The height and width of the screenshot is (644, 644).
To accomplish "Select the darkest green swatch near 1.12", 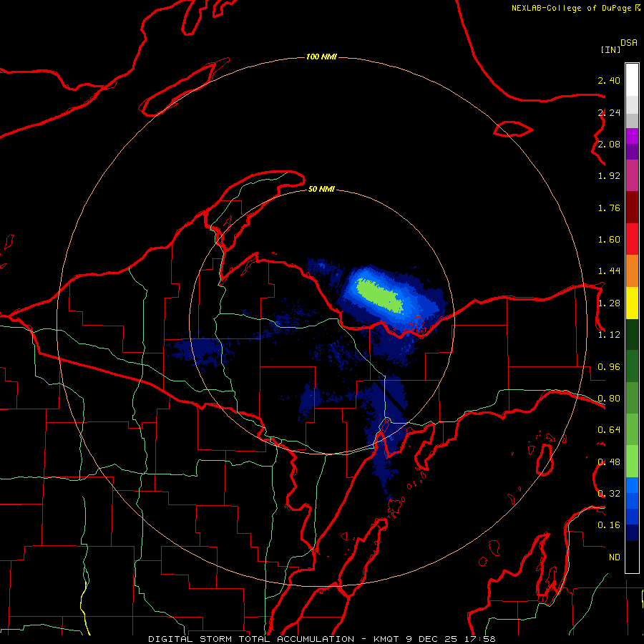I will 632,334.
